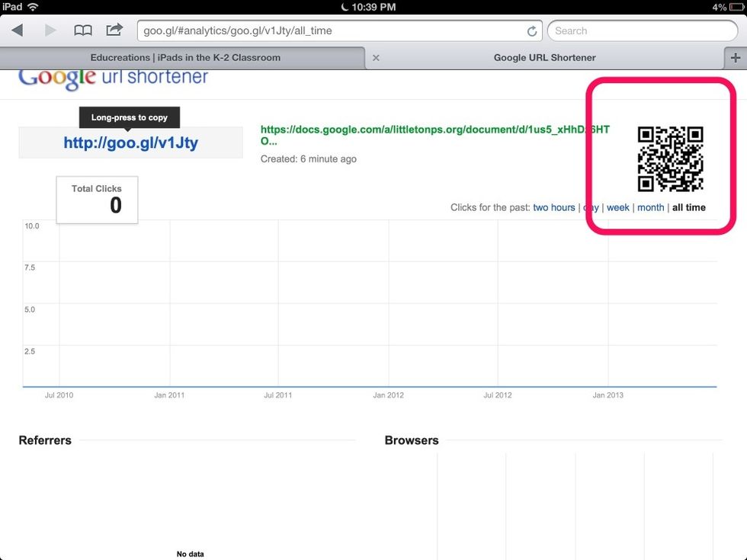747x560 pixels.
Task: Click the forward navigation arrow
Action: pos(50,30)
